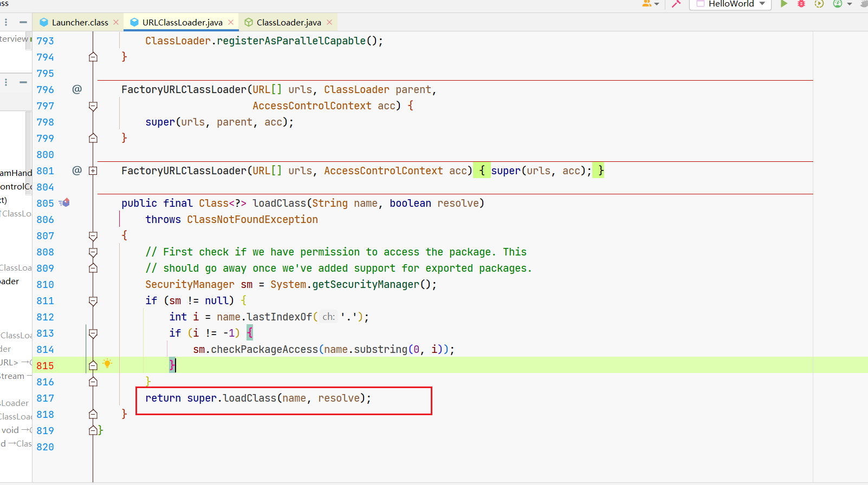Close the ClassLoader.java tab
Image resolution: width=868 pixels, height=485 pixels.
(x=329, y=22)
